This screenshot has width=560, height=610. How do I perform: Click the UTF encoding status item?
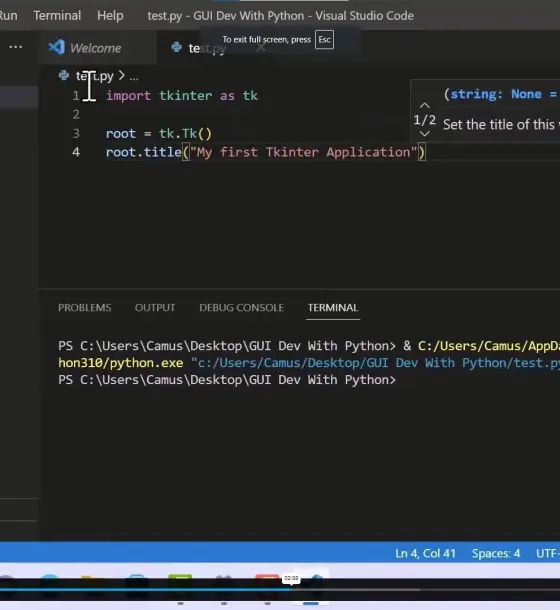coord(548,553)
